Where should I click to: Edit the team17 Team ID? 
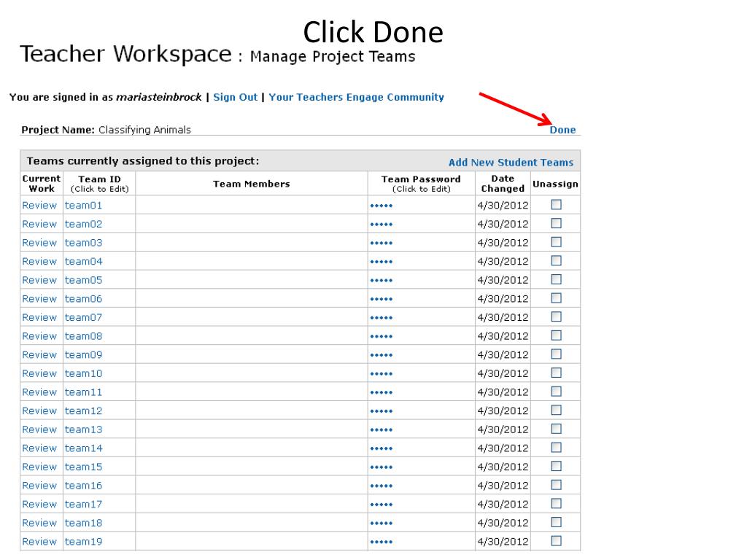83,505
